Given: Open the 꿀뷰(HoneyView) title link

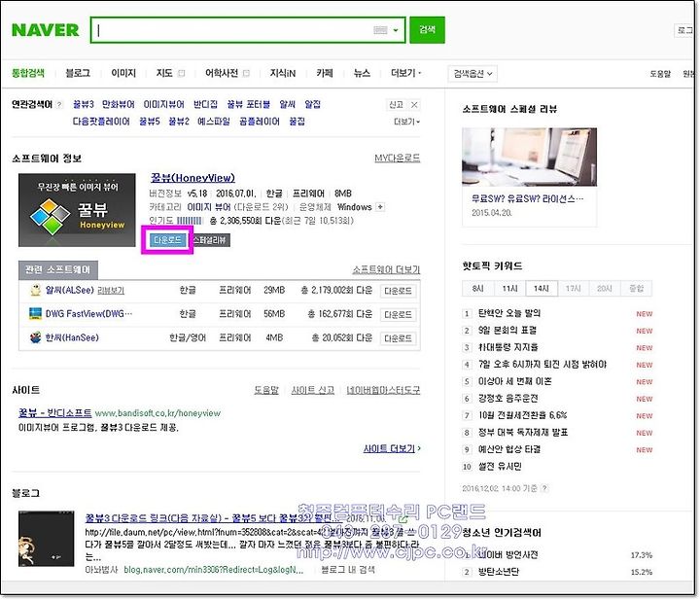Looking at the screenshot, I should pyautogui.click(x=192, y=178).
